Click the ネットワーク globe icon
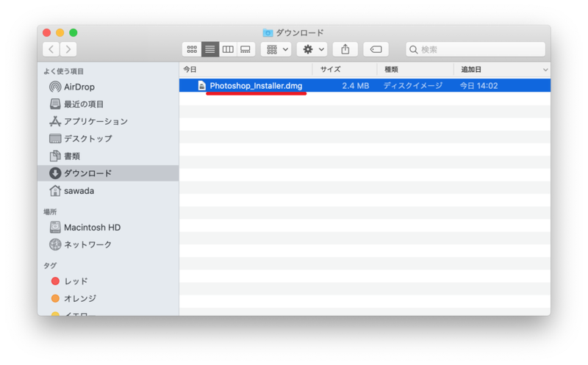This screenshot has height=365, width=588. 55,245
